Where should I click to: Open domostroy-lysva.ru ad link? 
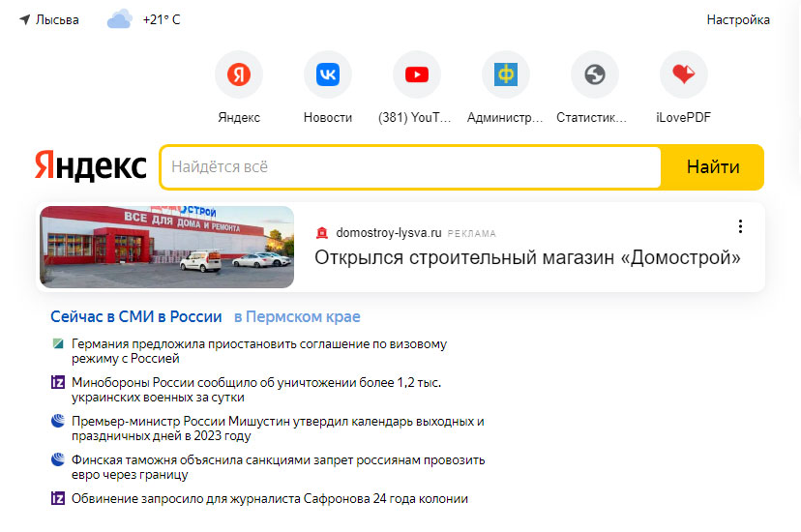pos(389,233)
